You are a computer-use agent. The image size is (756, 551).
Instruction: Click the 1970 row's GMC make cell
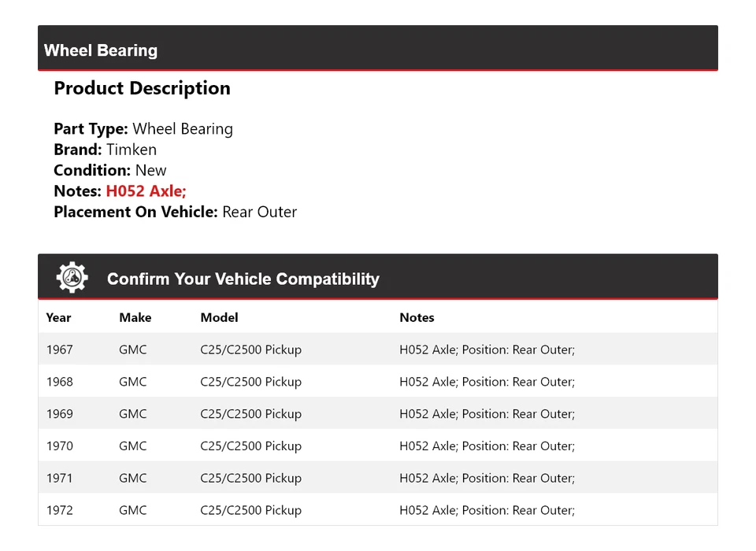132,446
